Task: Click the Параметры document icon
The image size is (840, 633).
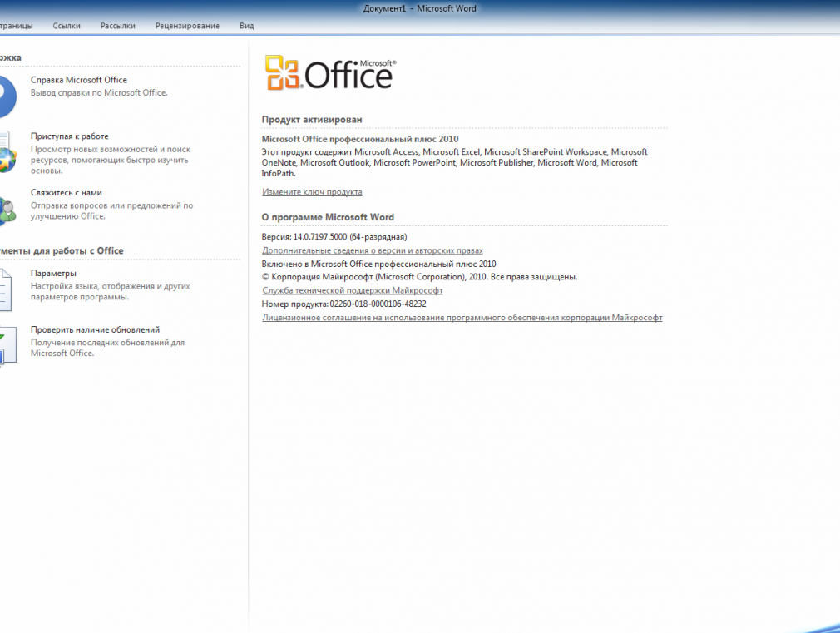Action: click(5, 289)
